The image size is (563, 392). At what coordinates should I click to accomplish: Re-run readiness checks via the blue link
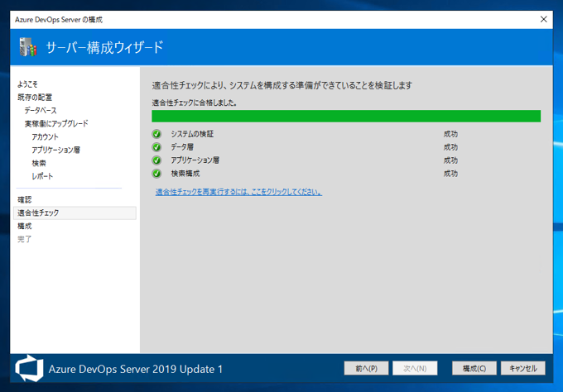point(238,192)
